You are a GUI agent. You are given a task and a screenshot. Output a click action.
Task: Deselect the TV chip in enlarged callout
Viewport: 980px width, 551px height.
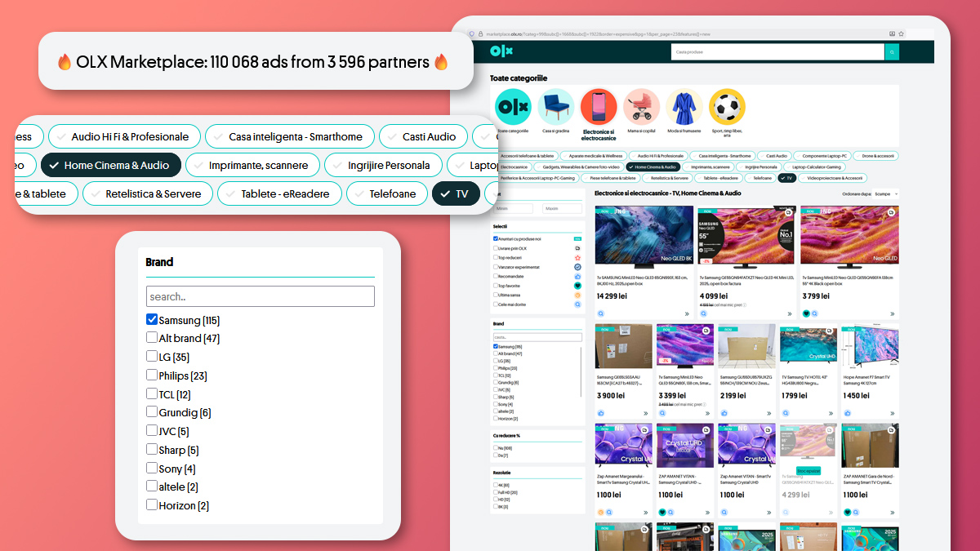(x=456, y=193)
